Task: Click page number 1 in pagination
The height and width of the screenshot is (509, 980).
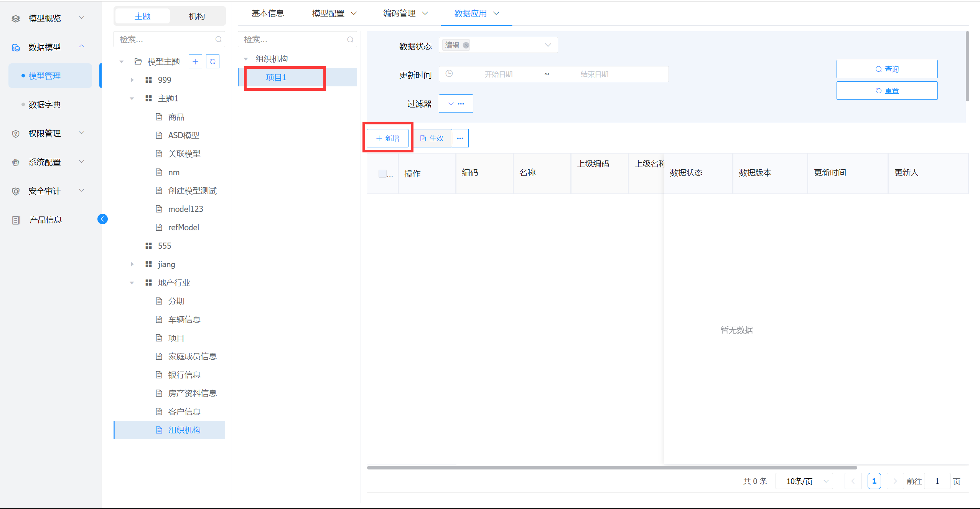Action: tap(874, 481)
